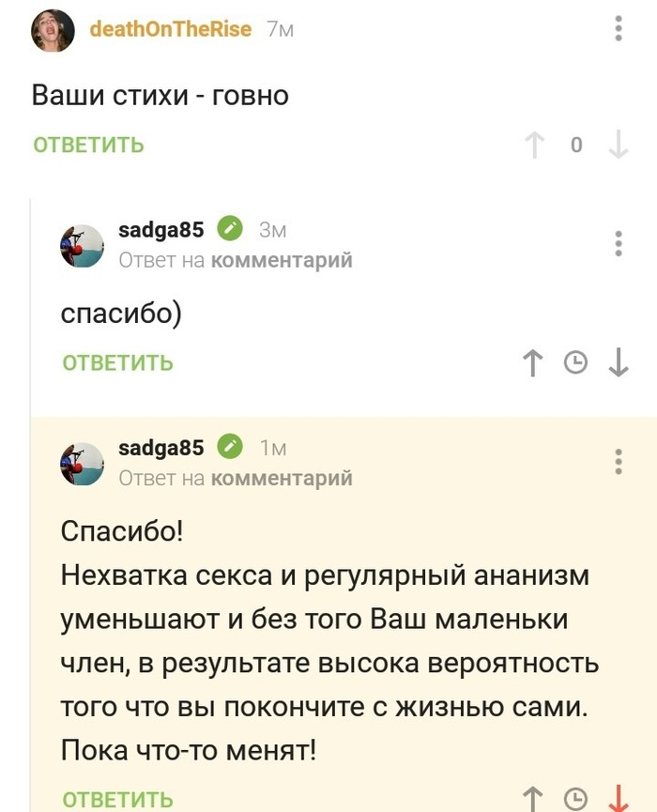Click ОТВЕТИТЬ under the highlighted comment

point(115,801)
